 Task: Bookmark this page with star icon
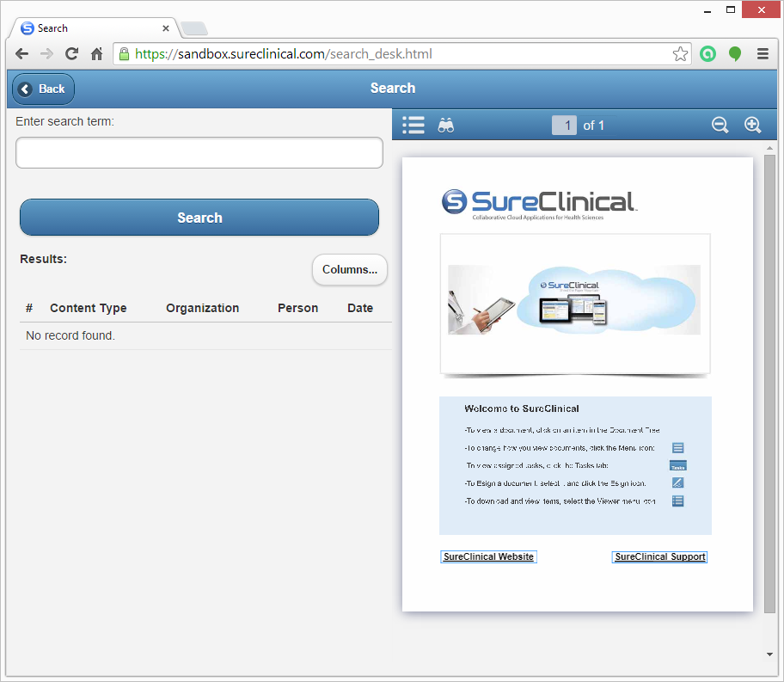tap(680, 53)
